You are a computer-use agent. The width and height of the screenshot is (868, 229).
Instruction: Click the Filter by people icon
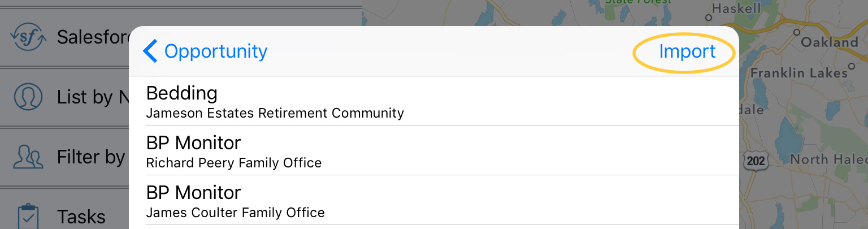point(28,157)
